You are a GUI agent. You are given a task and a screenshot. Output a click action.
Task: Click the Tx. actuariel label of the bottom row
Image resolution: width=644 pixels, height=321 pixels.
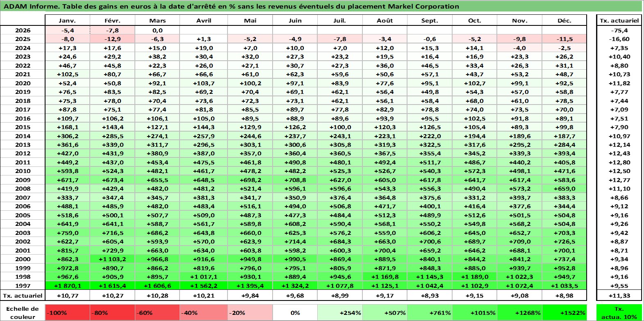pyautogui.click(x=23, y=296)
